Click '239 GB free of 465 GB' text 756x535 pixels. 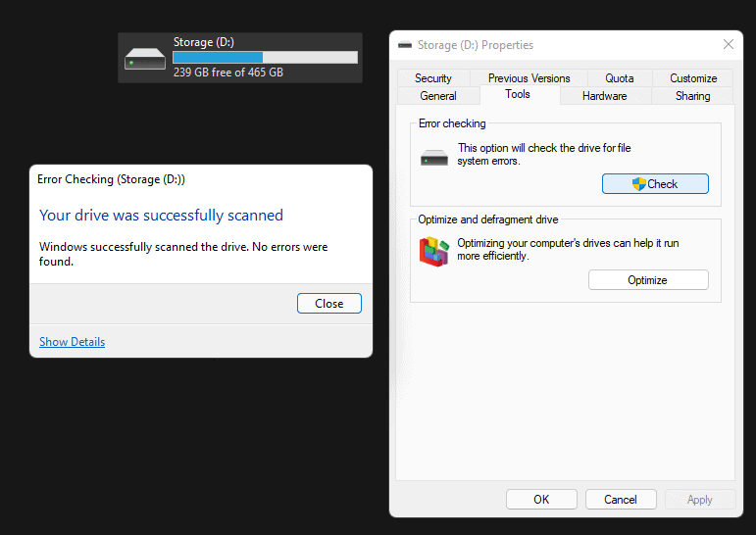pyautogui.click(x=228, y=73)
